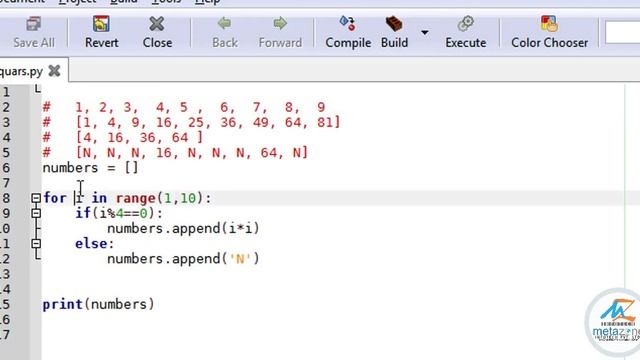Click comment '[N, N, N, 16, N, N, N, 64, N]'

click(x=191, y=153)
